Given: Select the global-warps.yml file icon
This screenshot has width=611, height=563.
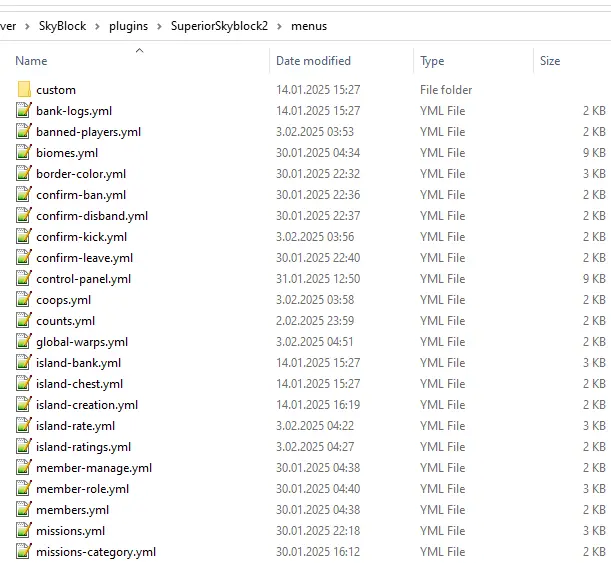Looking at the screenshot, I should click(x=24, y=342).
